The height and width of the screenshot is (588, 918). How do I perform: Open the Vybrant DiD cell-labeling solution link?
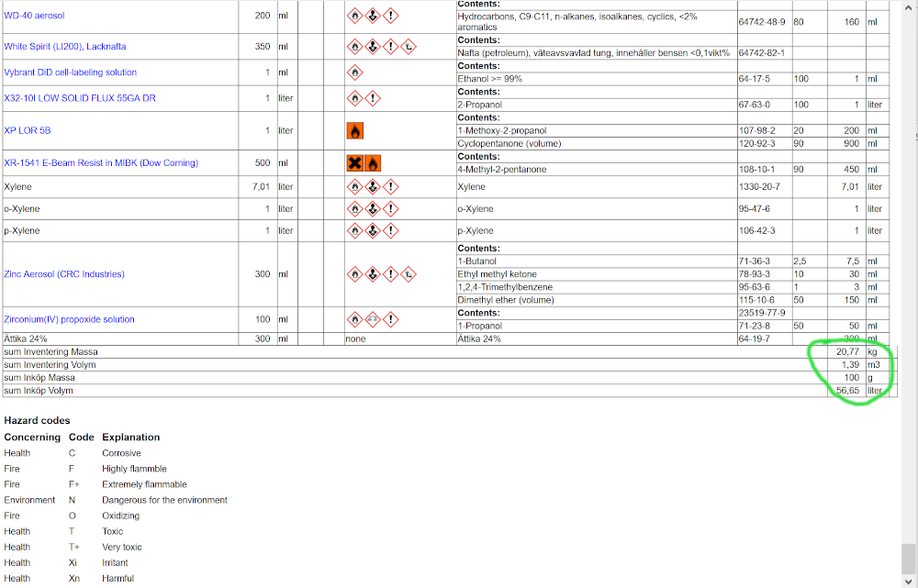(71, 72)
